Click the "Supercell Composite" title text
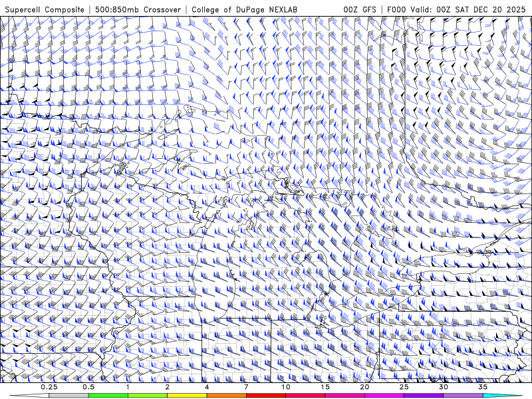Viewport: 532px width, 399px height. point(45,9)
